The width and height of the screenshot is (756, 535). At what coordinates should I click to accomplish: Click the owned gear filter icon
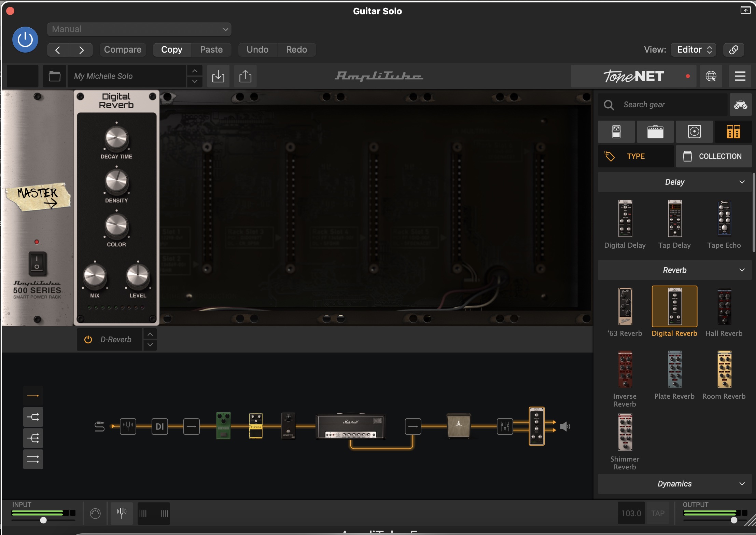(x=741, y=105)
